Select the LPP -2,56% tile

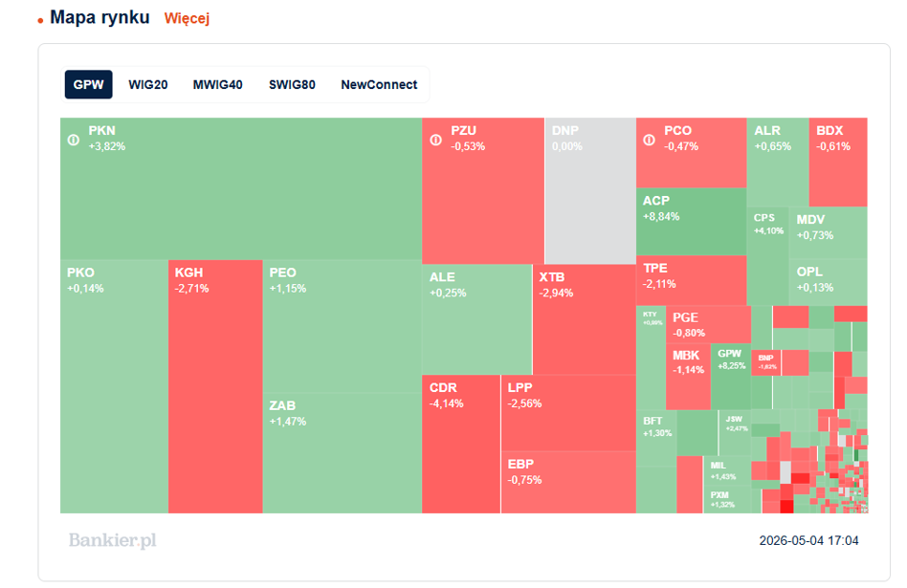568,413
